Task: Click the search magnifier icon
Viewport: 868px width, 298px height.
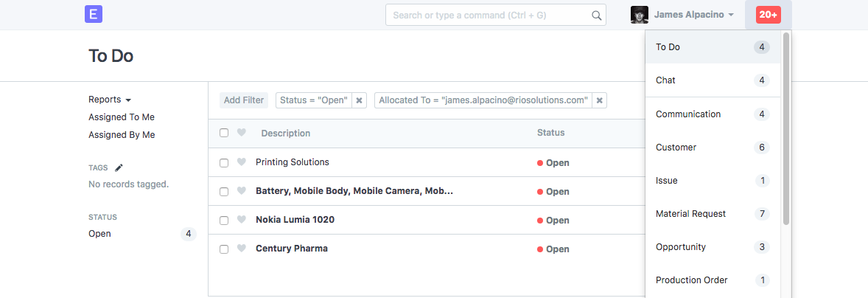Action: coord(596,15)
